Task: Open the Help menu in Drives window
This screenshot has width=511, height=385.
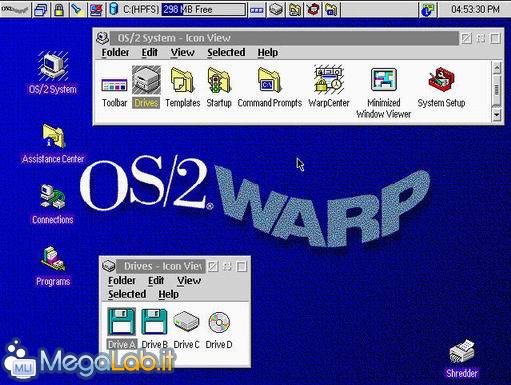Action: [168, 294]
